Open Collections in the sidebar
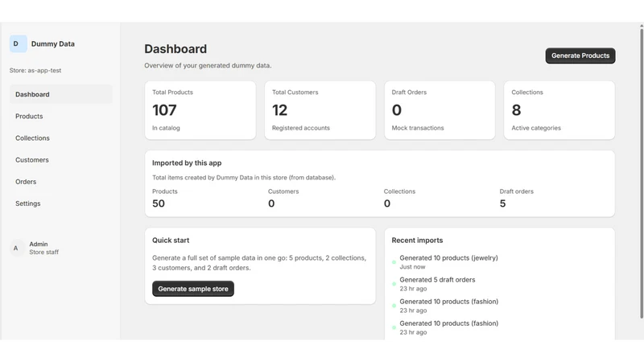Viewport: 644px width, 362px height. pos(61,138)
